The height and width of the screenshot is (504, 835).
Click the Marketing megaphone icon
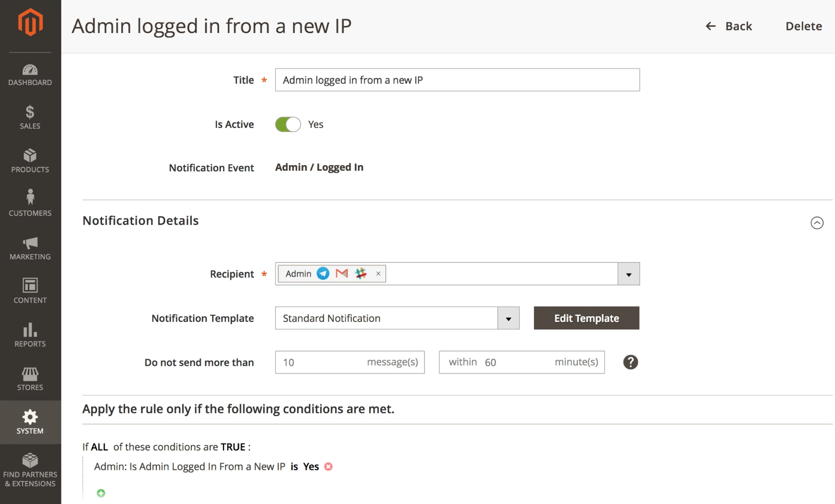pos(30,242)
